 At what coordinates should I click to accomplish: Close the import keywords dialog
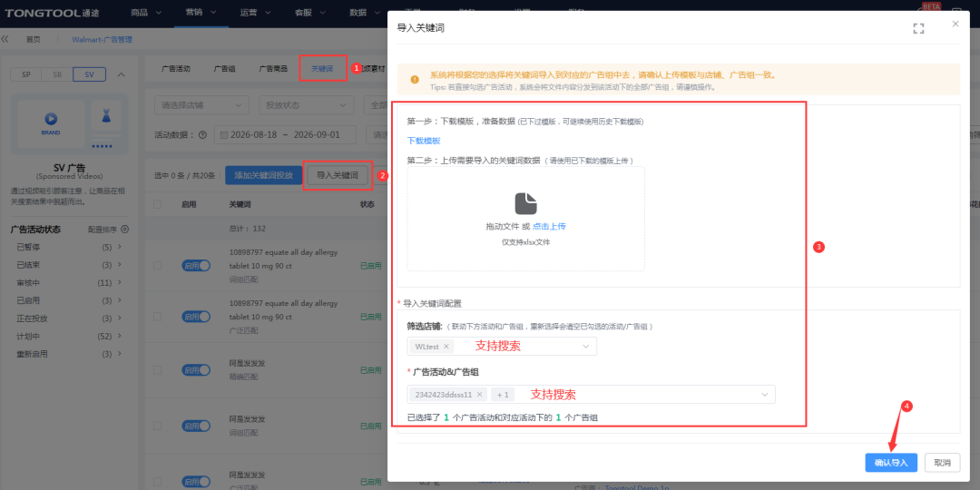(955, 24)
